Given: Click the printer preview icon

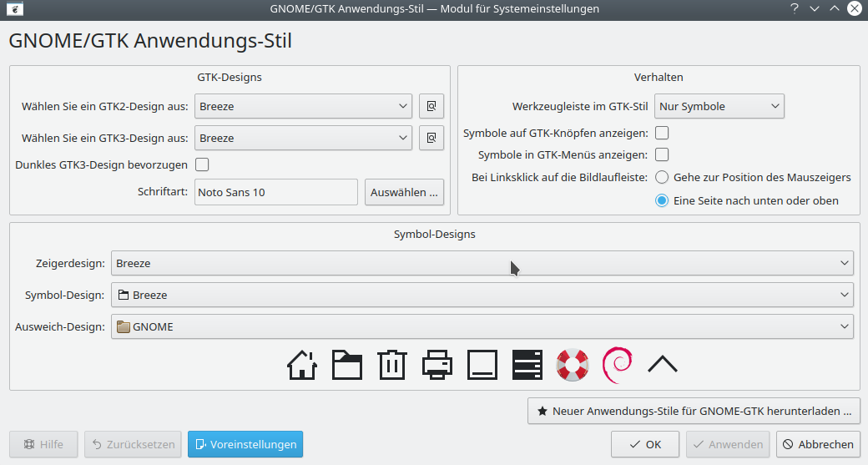Looking at the screenshot, I should tap(437, 366).
